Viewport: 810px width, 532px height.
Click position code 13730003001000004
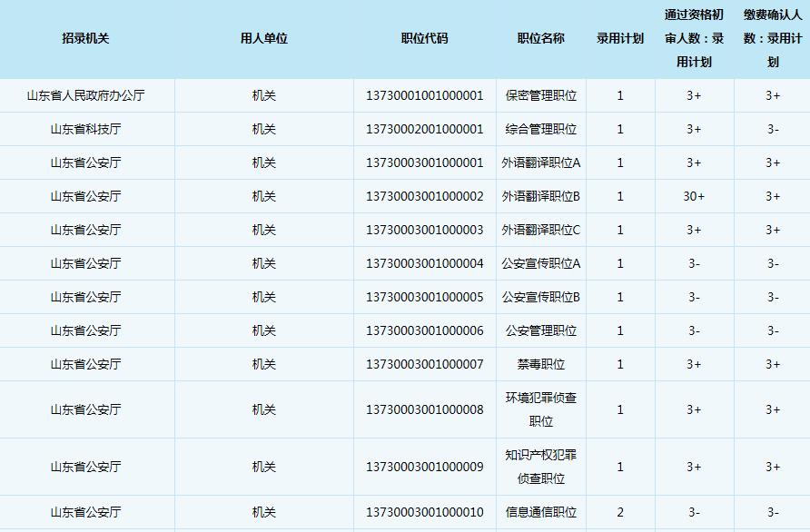[x=425, y=263]
